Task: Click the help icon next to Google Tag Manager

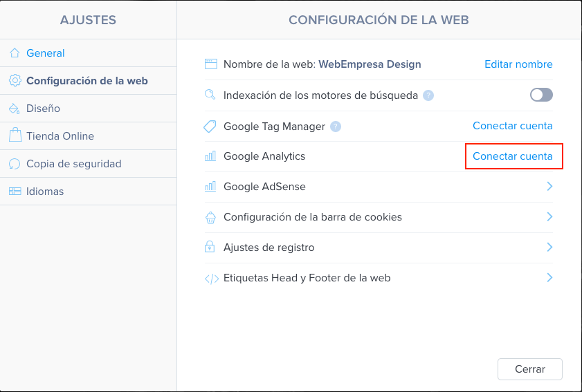Action: pyautogui.click(x=336, y=127)
